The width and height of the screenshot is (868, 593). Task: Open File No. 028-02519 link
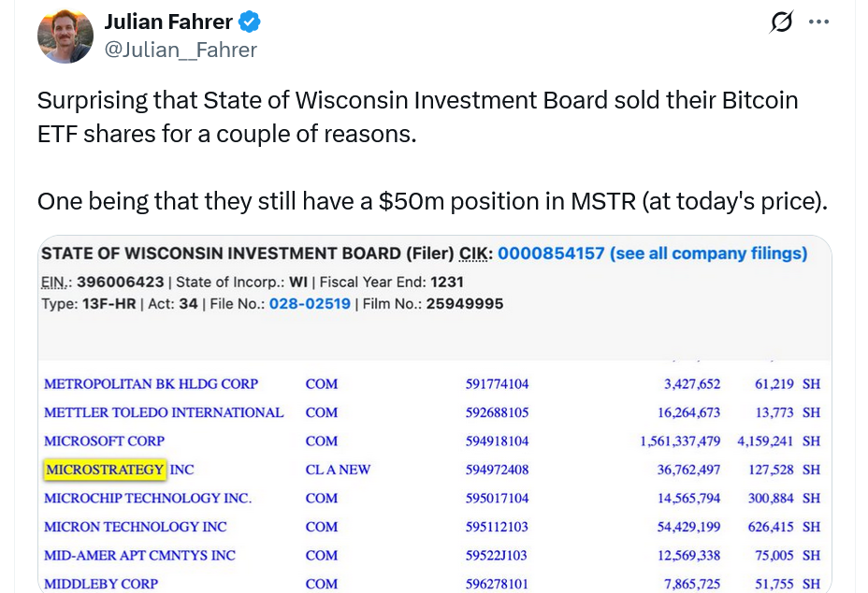pos(310,304)
